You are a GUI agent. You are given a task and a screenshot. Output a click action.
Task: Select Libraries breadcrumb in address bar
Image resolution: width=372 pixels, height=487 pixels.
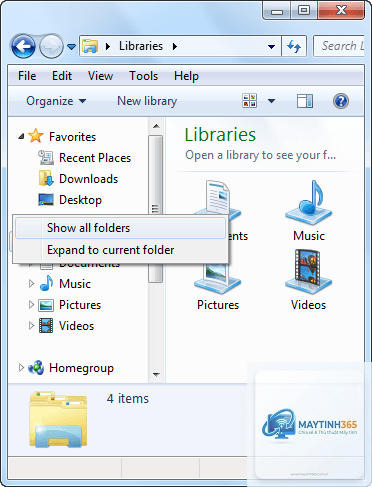(x=141, y=46)
